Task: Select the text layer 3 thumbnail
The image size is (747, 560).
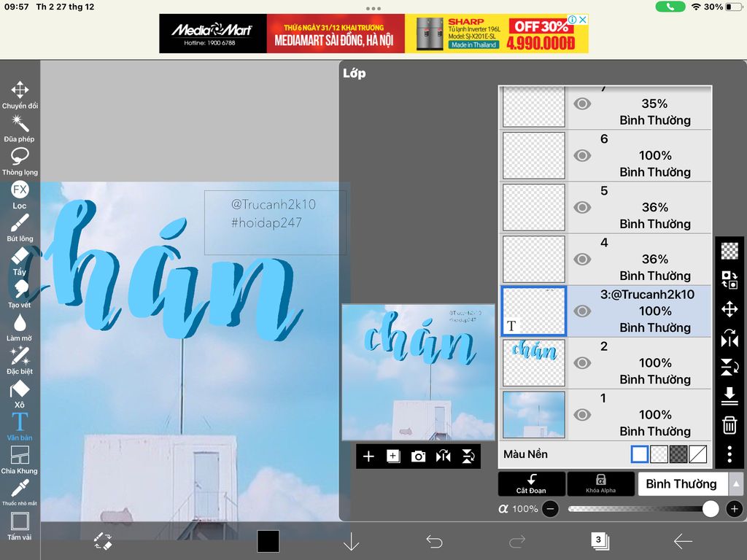Action: [x=534, y=311]
